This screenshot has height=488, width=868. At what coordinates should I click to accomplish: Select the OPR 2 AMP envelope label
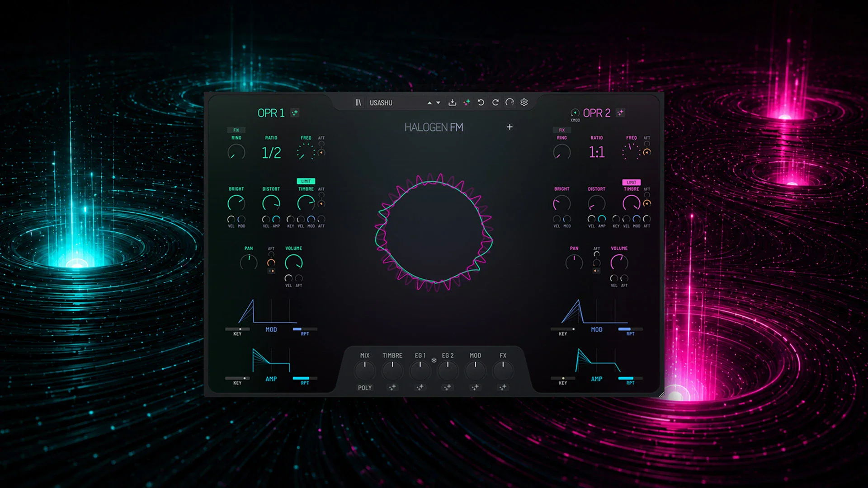(597, 379)
